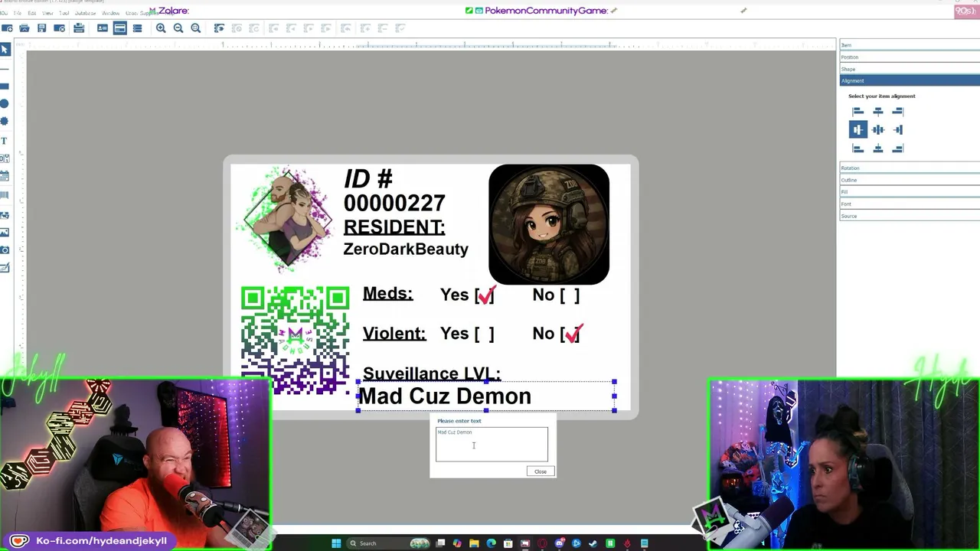Expand the Outline properties section
The width and height of the screenshot is (980, 551).
(910, 180)
